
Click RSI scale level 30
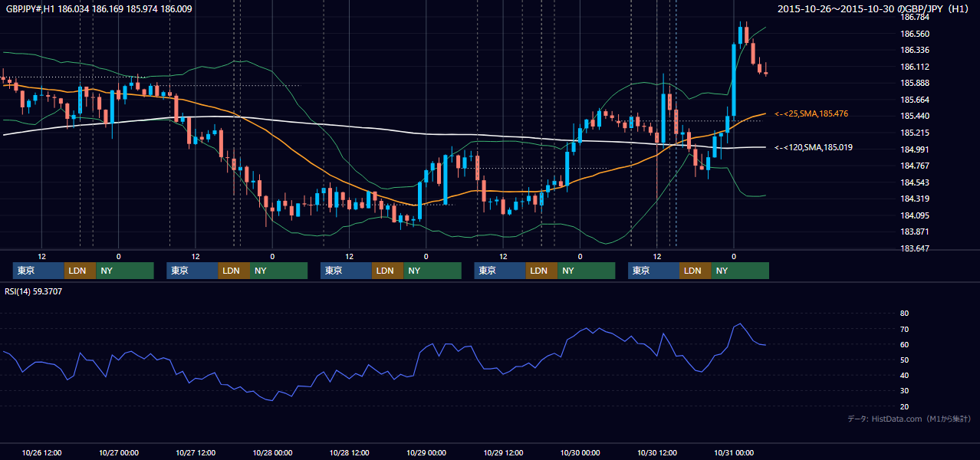[x=904, y=391]
